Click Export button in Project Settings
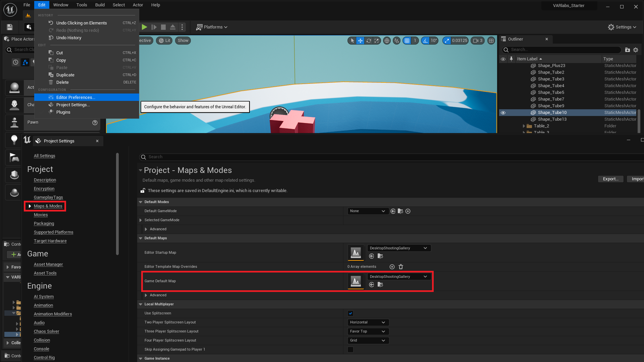The image size is (644, 362). click(611, 179)
